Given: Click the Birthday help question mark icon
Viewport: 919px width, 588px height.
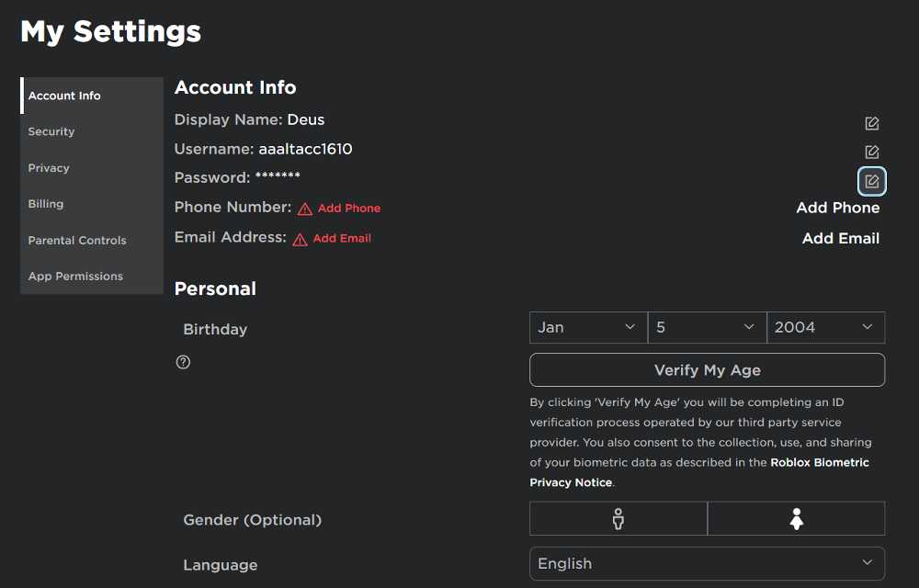Looking at the screenshot, I should (183, 362).
